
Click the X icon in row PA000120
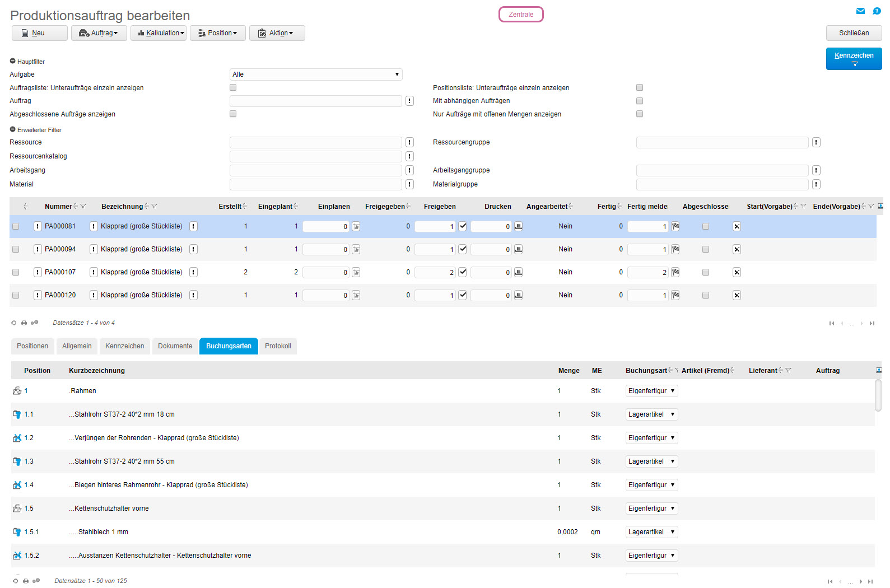pos(737,295)
